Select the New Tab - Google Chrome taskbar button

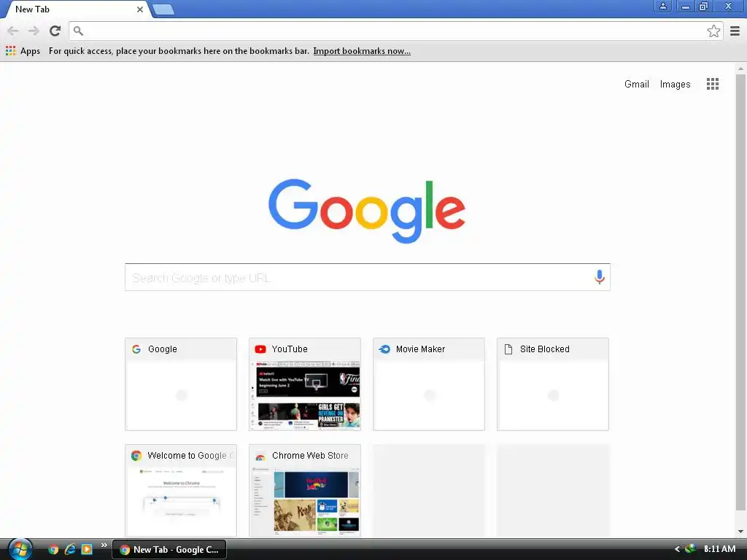pyautogui.click(x=169, y=550)
